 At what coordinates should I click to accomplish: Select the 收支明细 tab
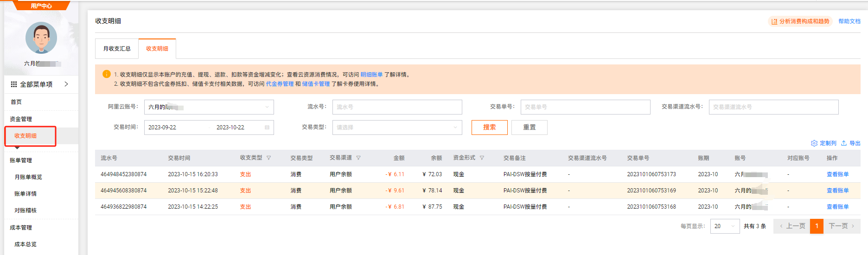coord(157,49)
